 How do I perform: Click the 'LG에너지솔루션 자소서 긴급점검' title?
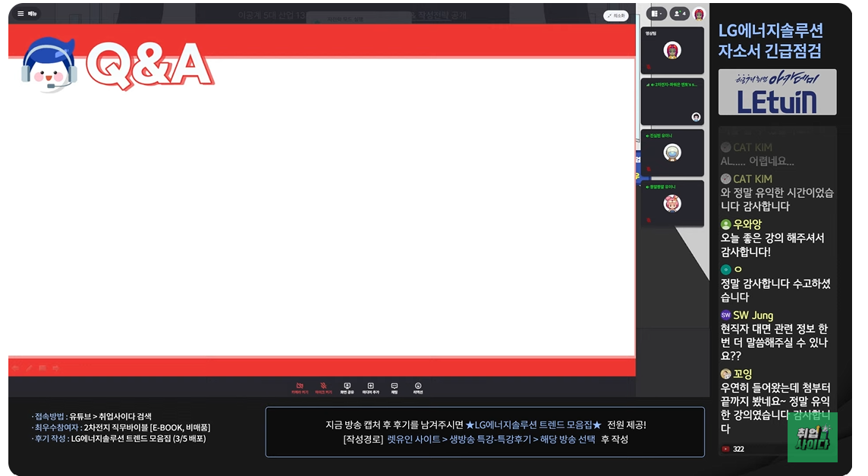(771, 40)
